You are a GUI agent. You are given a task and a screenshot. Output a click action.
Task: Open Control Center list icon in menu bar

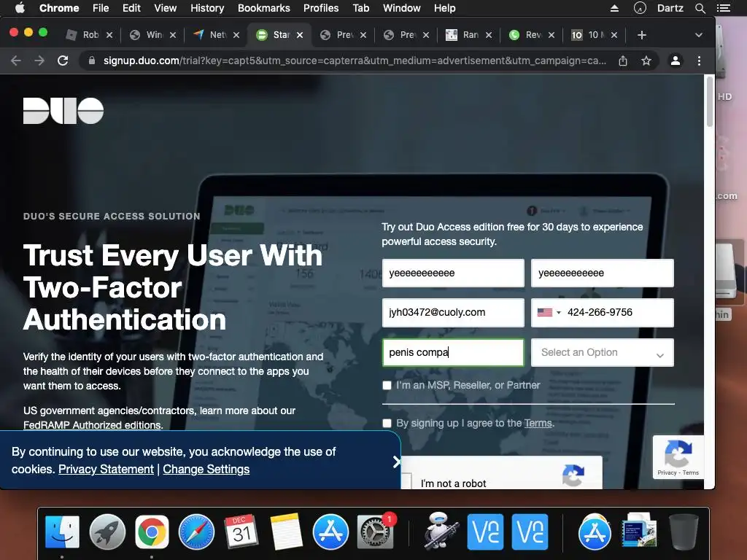coord(724,8)
